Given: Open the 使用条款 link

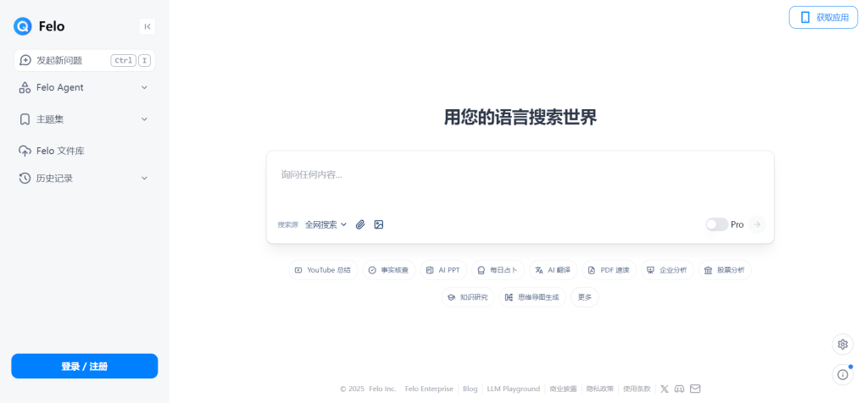Looking at the screenshot, I should click(x=637, y=389).
